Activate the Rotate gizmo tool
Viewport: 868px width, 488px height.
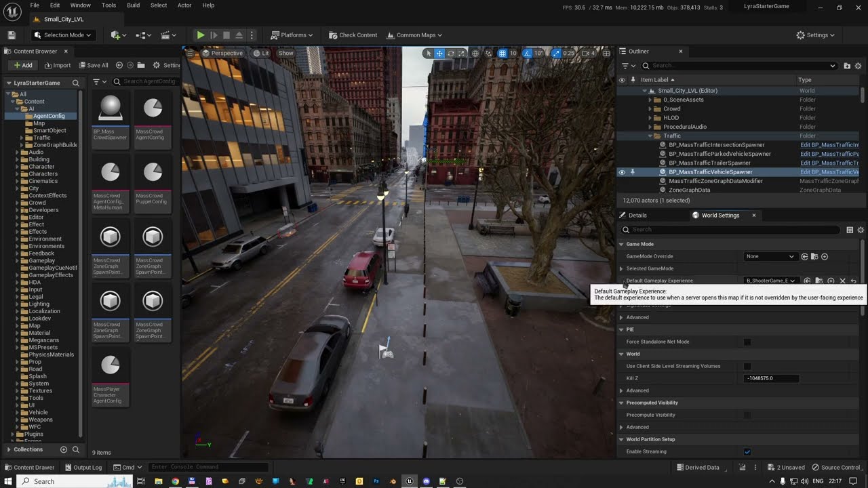click(x=451, y=53)
